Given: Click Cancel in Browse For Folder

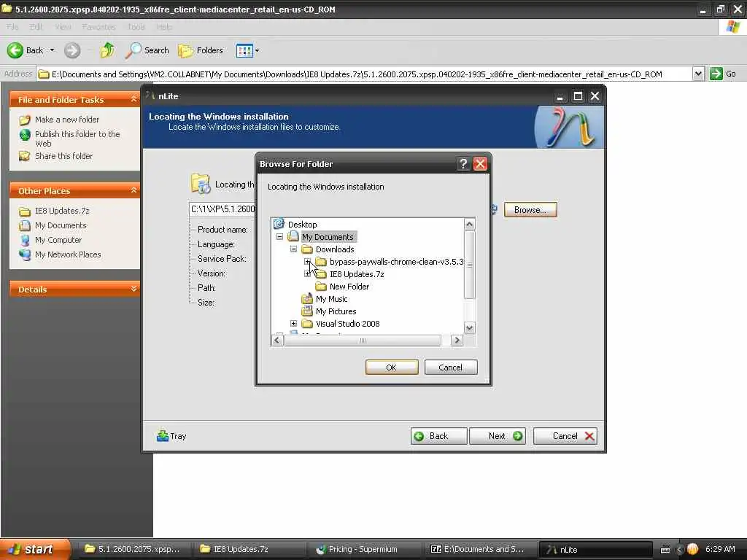Looking at the screenshot, I should pyautogui.click(x=450, y=367).
